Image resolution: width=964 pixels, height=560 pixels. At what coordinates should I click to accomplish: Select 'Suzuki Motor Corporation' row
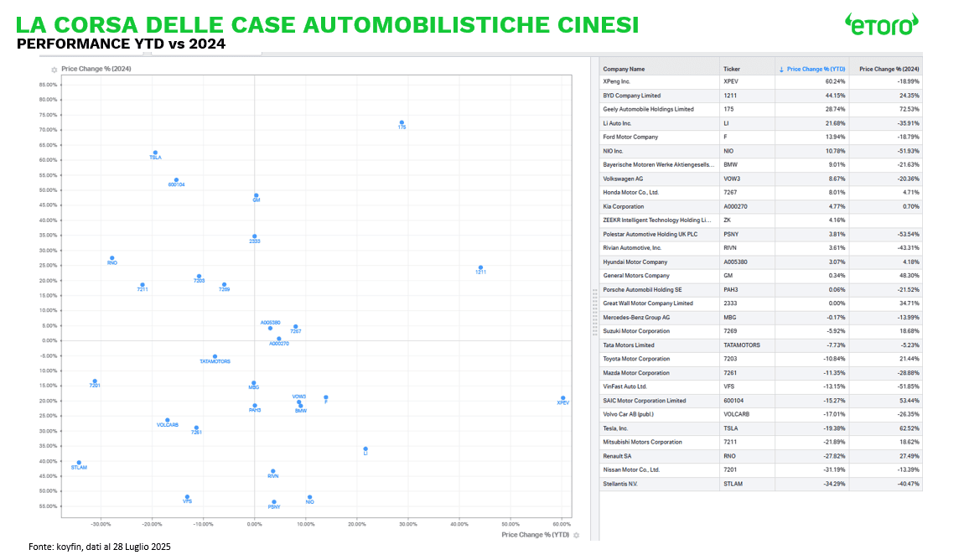coord(760,330)
